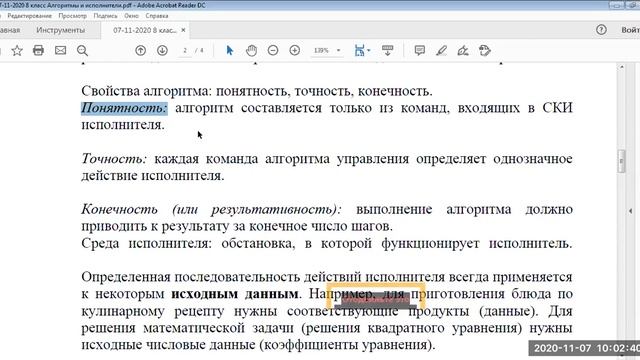This screenshot has width=640, height=360.
Task: Select the highlight text pen tool
Action: [441, 50]
